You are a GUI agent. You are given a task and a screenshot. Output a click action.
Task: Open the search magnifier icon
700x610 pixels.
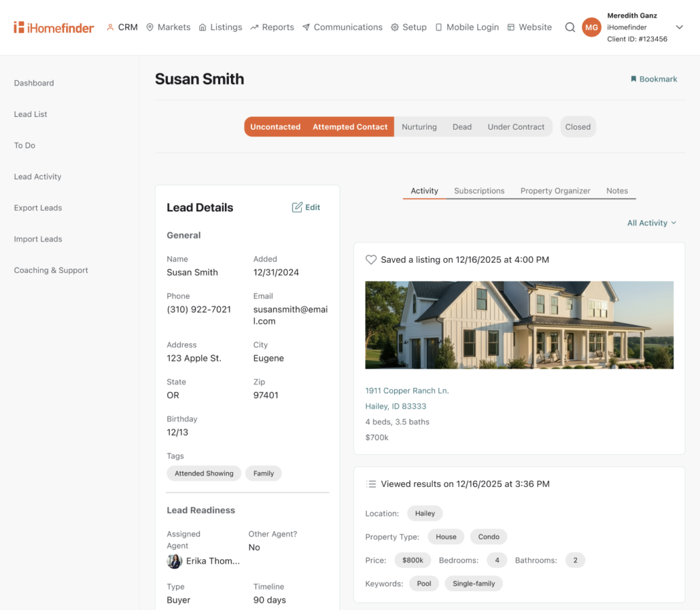coord(570,27)
